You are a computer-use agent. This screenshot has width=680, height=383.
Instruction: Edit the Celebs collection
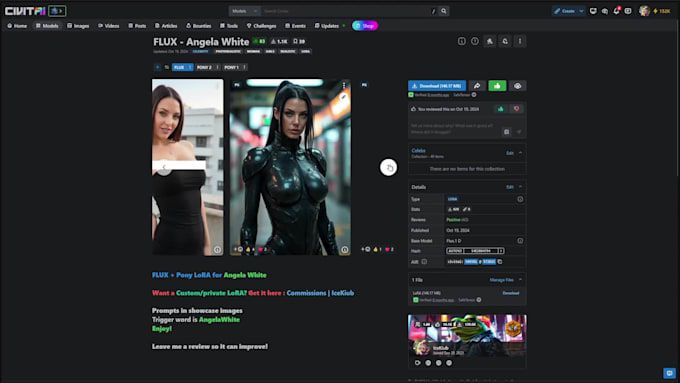[x=510, y=153]
